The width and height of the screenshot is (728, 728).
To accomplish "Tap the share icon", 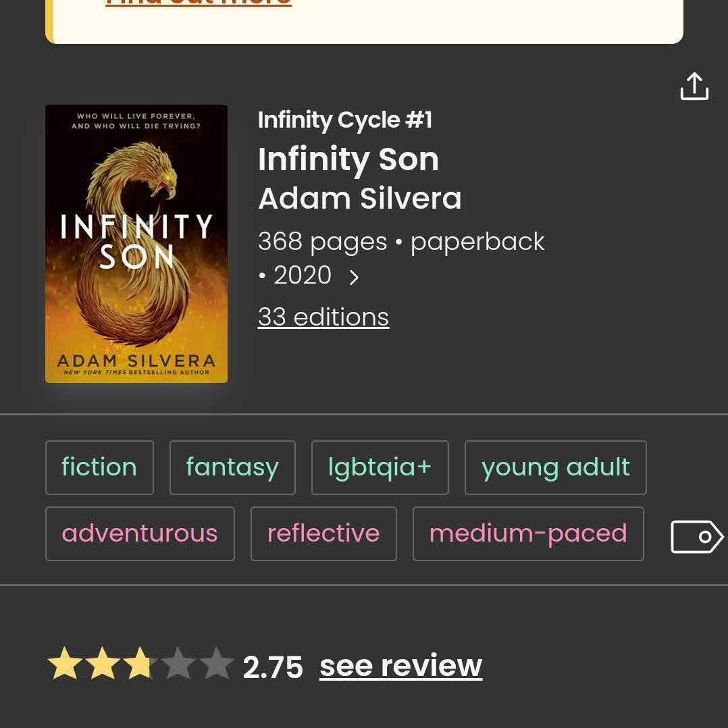I will click(x=694, y=86).
